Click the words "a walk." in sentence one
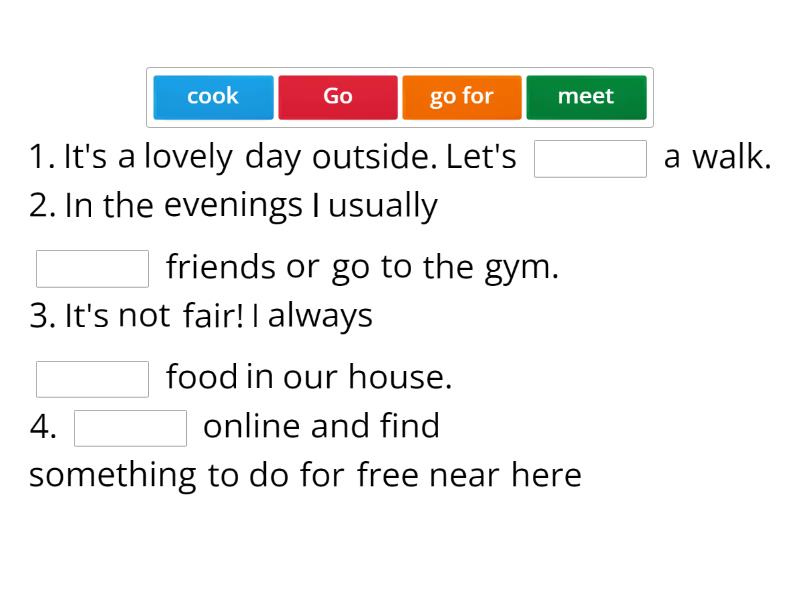Viewport: 800px width, 600px height. (x=717, y=157)
